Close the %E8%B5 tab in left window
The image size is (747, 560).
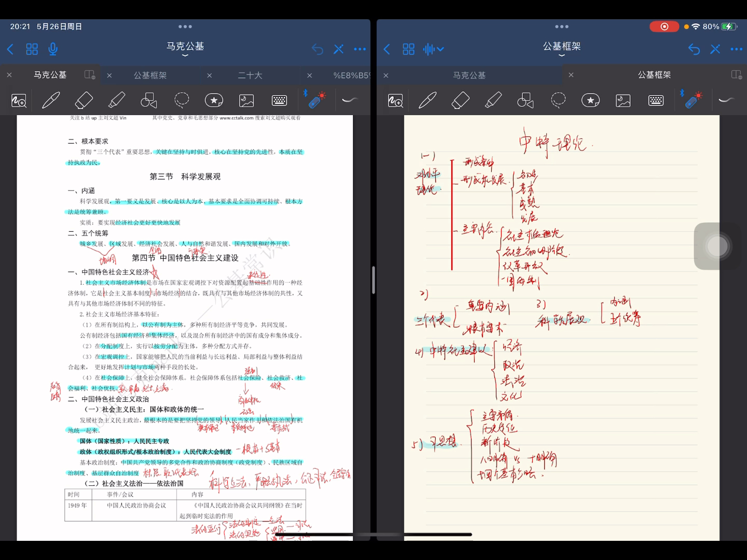pos(310,75)
